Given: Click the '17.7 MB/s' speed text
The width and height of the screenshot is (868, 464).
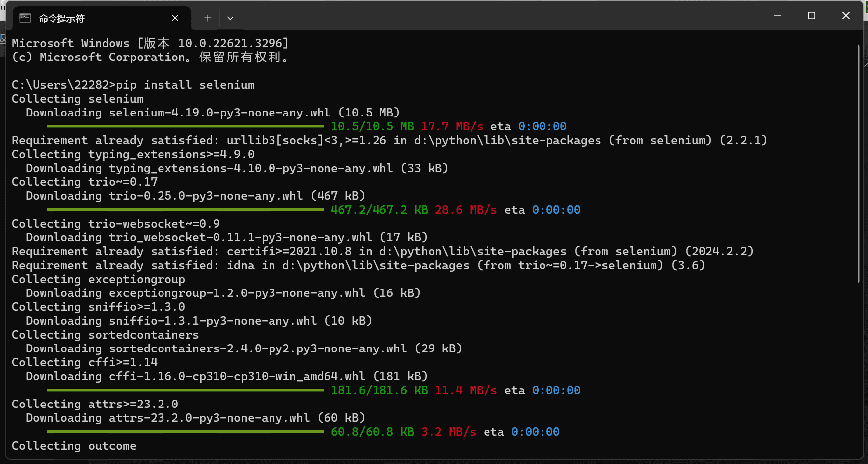Looking at the screenshot, I should 452,126.
